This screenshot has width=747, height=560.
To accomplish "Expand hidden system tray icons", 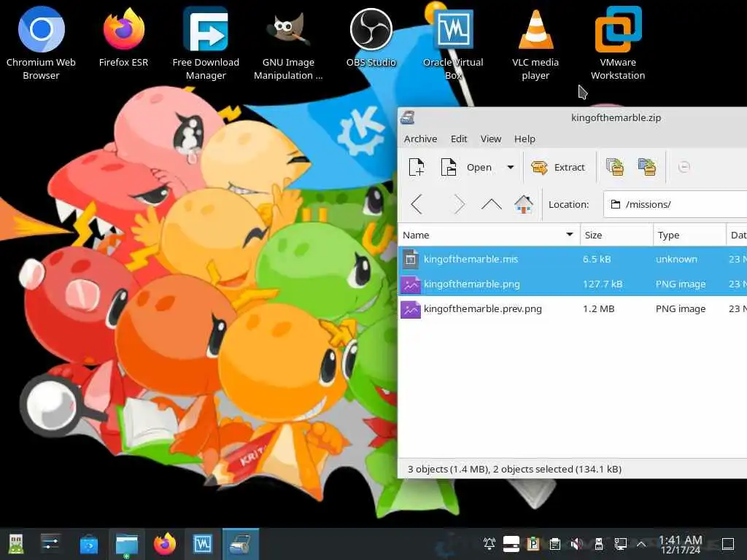I will point(641,544).
